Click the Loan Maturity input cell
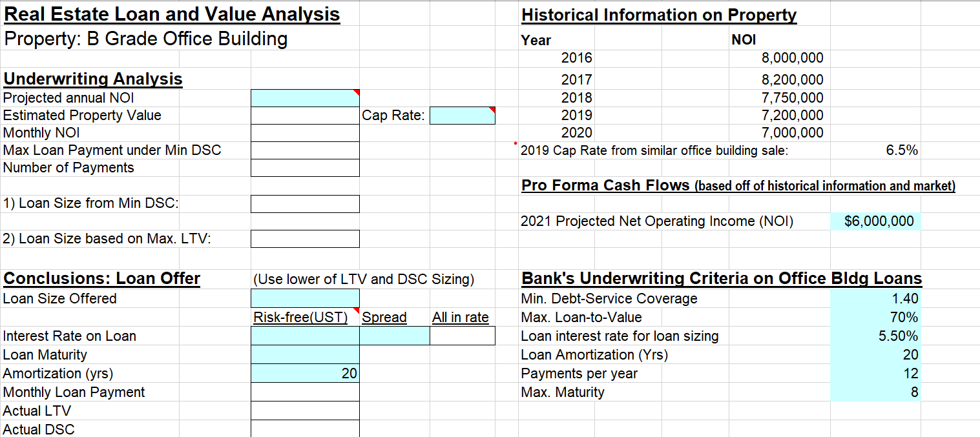980x437 pixels. tap(304, 354)
